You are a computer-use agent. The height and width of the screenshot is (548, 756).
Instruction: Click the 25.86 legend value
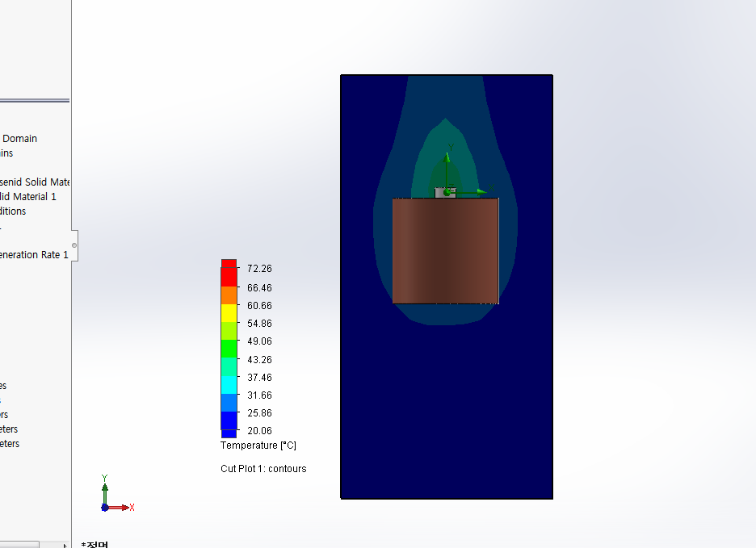click(x=259, y=413)
